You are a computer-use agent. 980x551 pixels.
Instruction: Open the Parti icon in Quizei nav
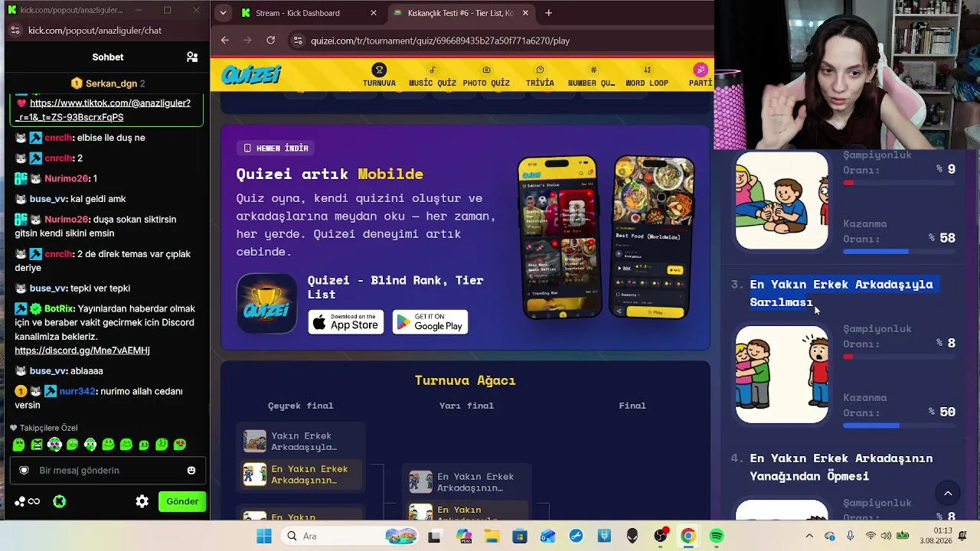coord(701,70)
